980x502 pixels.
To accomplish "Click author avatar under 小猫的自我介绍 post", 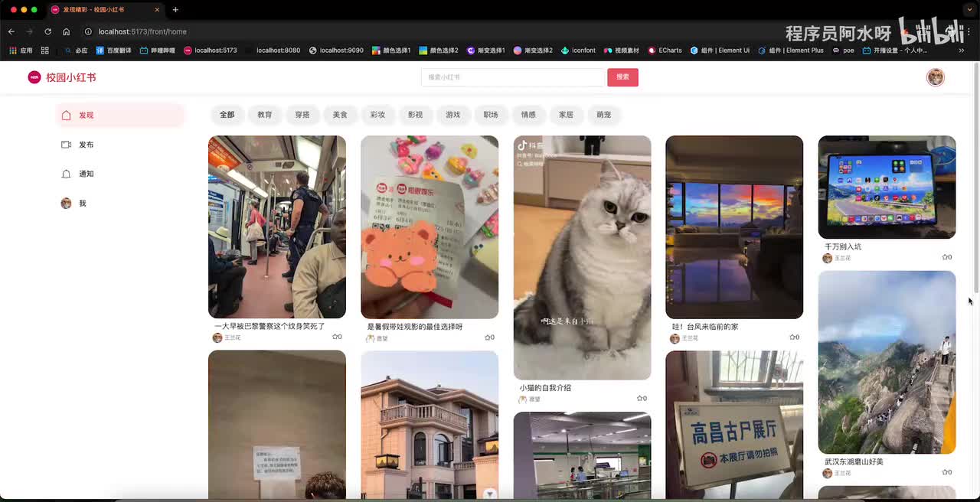I will point(522,399).
